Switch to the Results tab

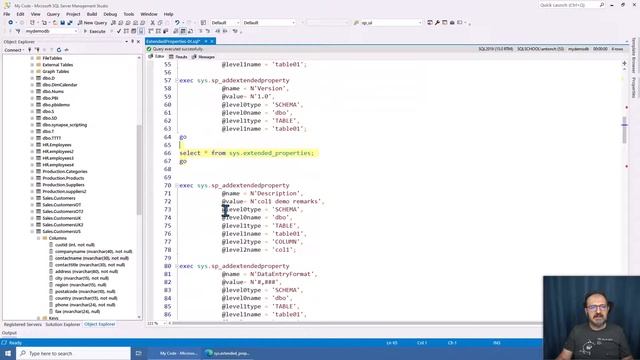pos(178,57)
